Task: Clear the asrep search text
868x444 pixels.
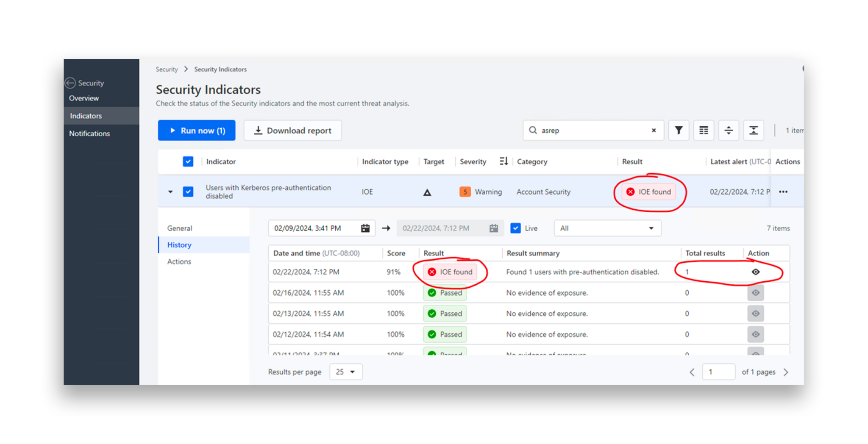Action: pyautogui.click(x=654, y=130)
